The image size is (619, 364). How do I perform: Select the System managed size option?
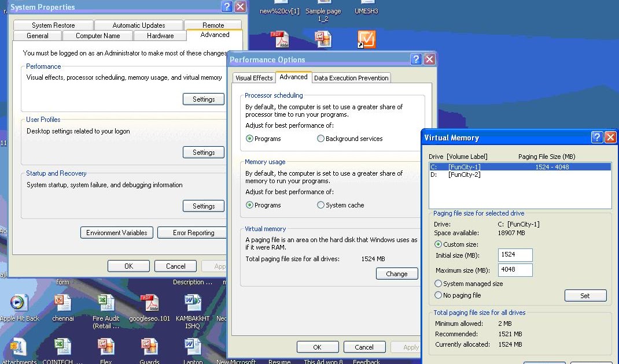coord(438,283)
